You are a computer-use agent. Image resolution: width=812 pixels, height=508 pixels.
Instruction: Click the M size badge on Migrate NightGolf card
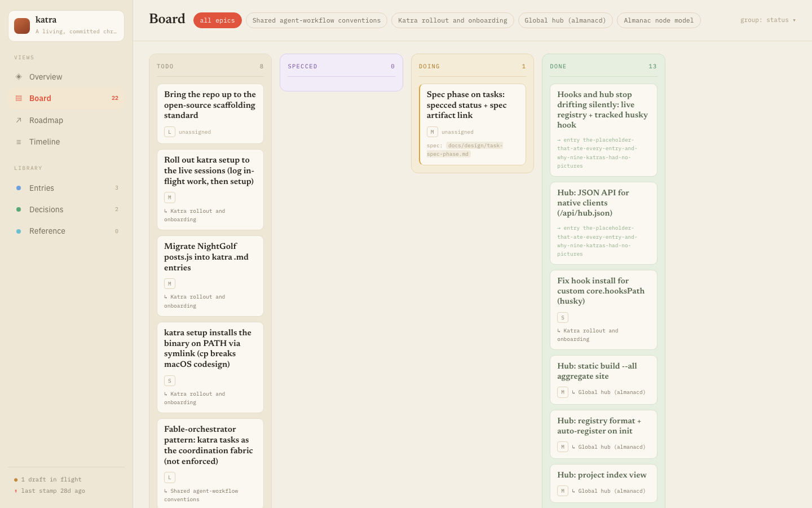tap(170, 284)
